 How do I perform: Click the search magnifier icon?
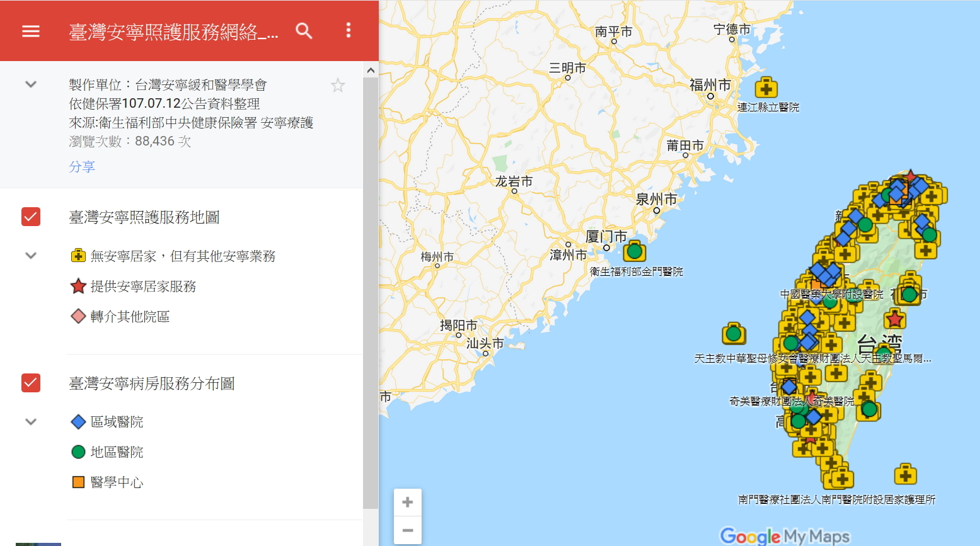304,31
